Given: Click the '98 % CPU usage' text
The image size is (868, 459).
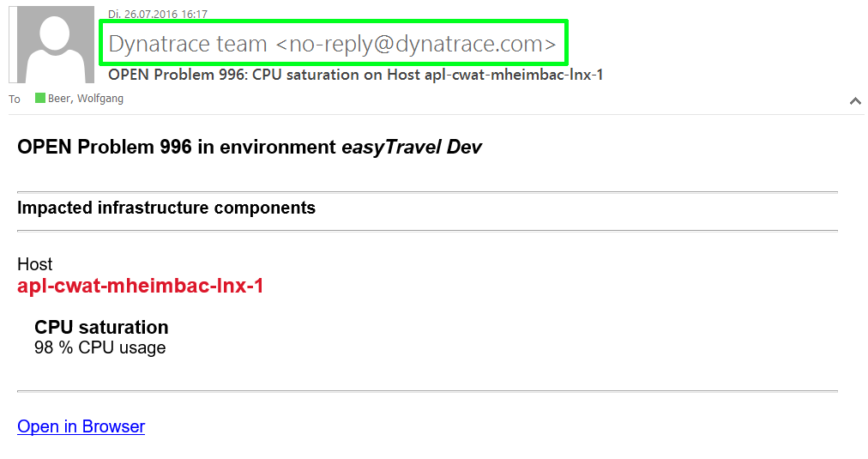Looking at the screenshot, I should pos(100,347).
